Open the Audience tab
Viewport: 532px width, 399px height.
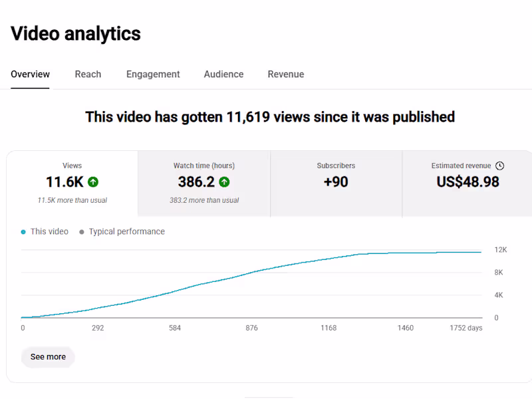click(223, 74)
